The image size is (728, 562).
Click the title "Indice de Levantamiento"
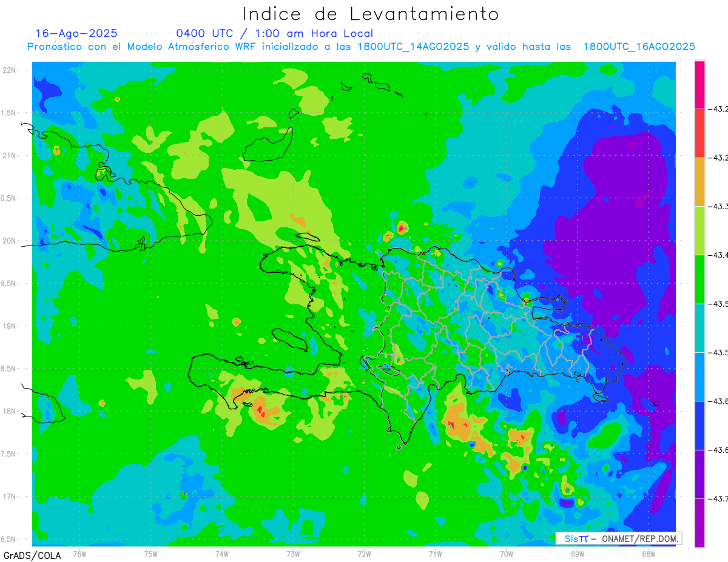371,13
